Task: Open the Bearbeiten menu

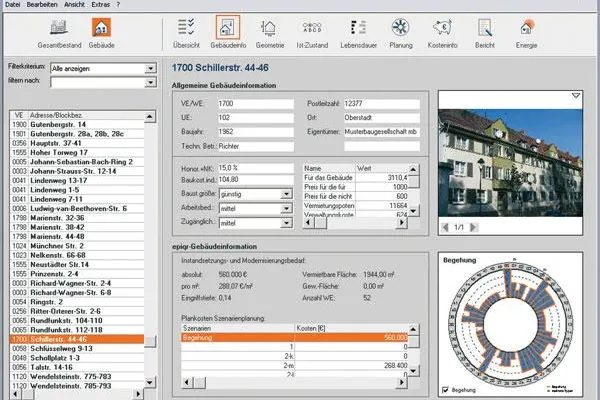Action: click(42, 5)
